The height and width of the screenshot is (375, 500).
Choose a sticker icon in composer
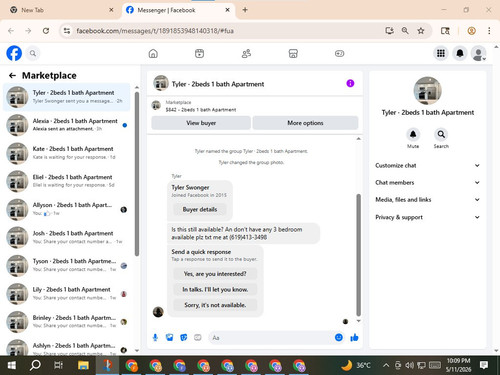pos(184,338)
